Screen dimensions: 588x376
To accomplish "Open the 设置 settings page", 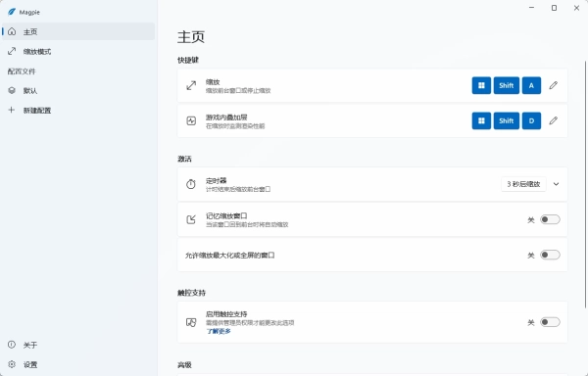I will coord(78,364).
